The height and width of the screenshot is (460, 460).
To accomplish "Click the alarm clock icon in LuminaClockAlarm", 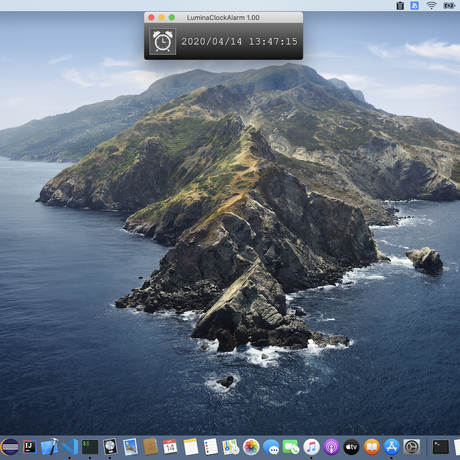I will pos(163,41).
